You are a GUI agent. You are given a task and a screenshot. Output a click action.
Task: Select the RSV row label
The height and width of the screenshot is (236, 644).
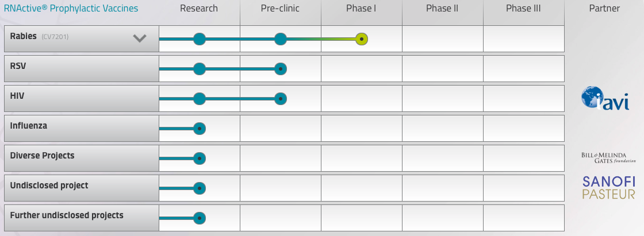(18, 66)
